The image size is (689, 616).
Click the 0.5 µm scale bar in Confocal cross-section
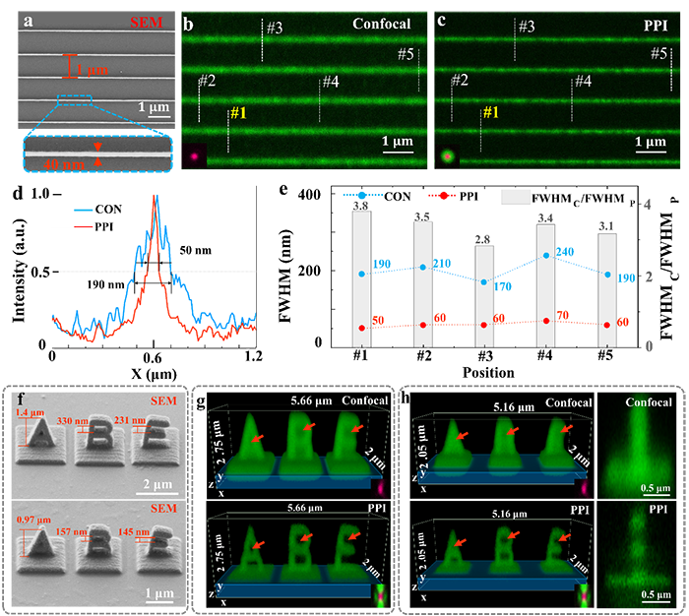(x=649, y=485)
